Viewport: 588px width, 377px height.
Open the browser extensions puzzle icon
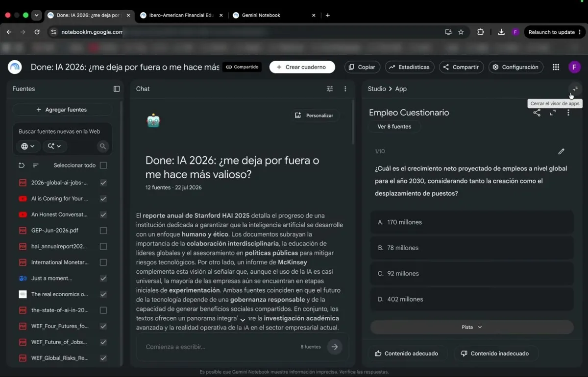[x=481, y=32]
